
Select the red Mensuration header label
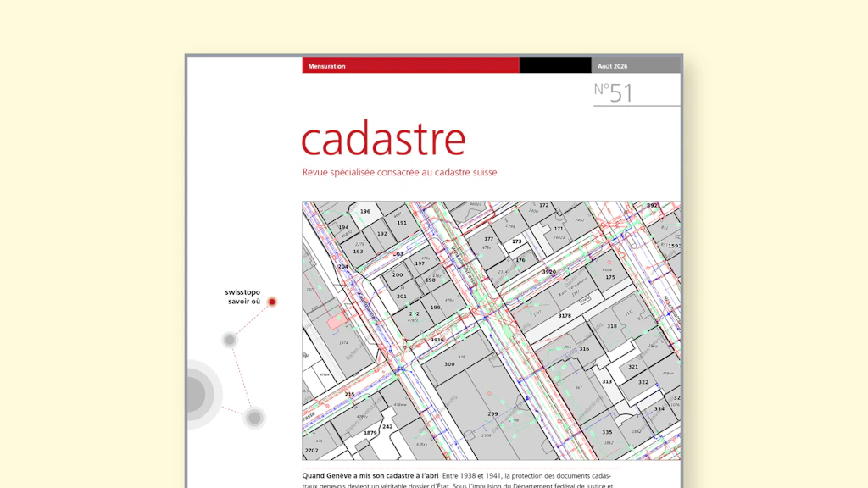(326, 66)
